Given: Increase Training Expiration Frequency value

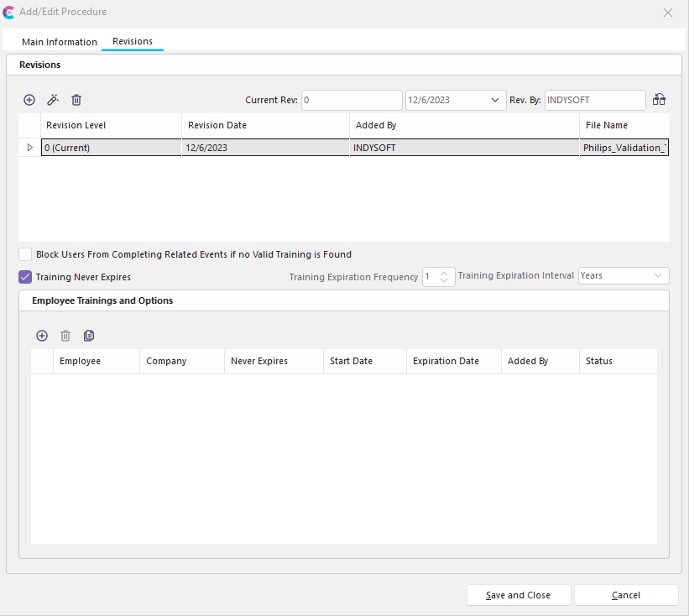Looking at the screenshot, I should pos(445,272).
